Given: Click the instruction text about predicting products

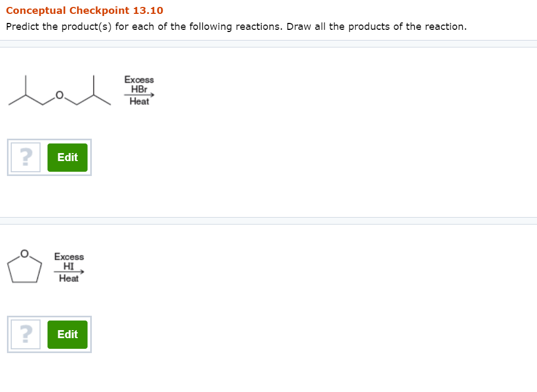Looking at the screenshot, I should coord(235,26).
